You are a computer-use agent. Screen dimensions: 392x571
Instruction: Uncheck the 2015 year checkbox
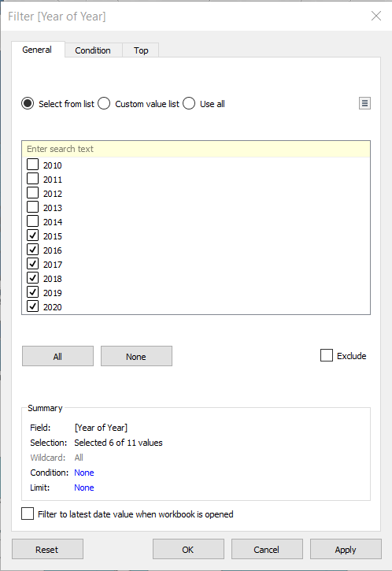click(x=33, y=235)
